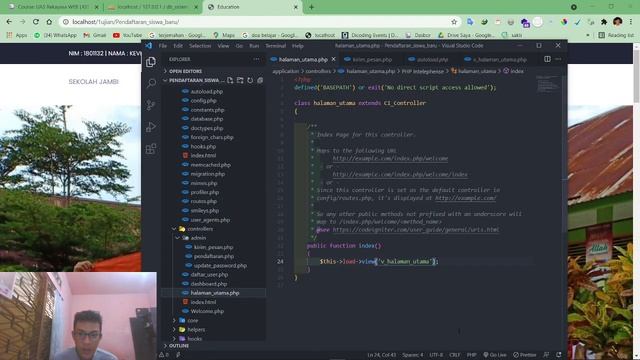
Task: Switch to the Education browser tab
Action: (x=252, y=7)
